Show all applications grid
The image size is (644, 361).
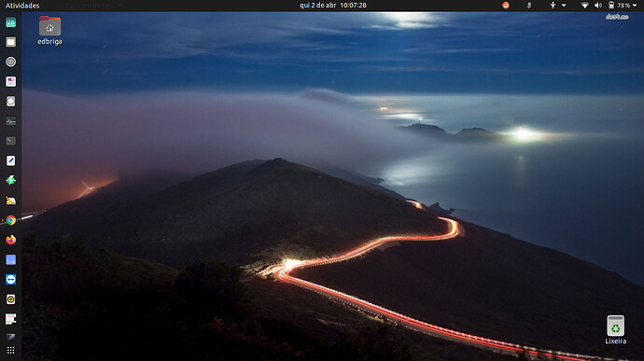[10, 351]
